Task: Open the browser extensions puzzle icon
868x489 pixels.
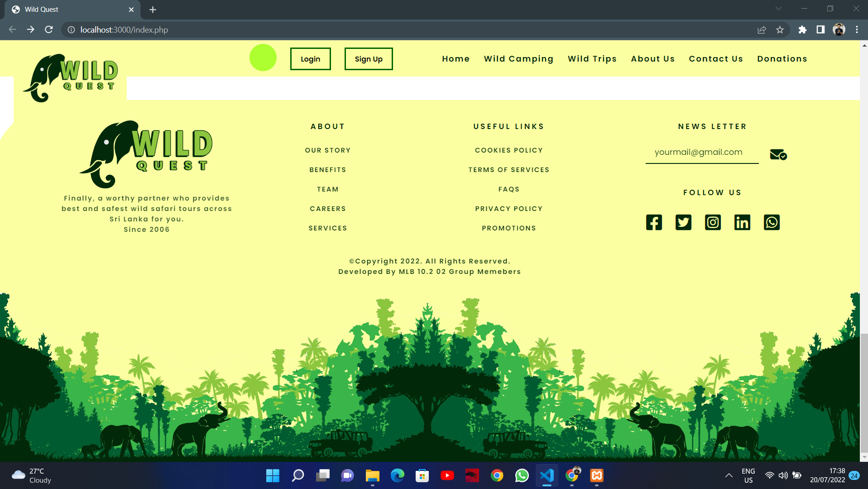Action: tap(802, 29)
